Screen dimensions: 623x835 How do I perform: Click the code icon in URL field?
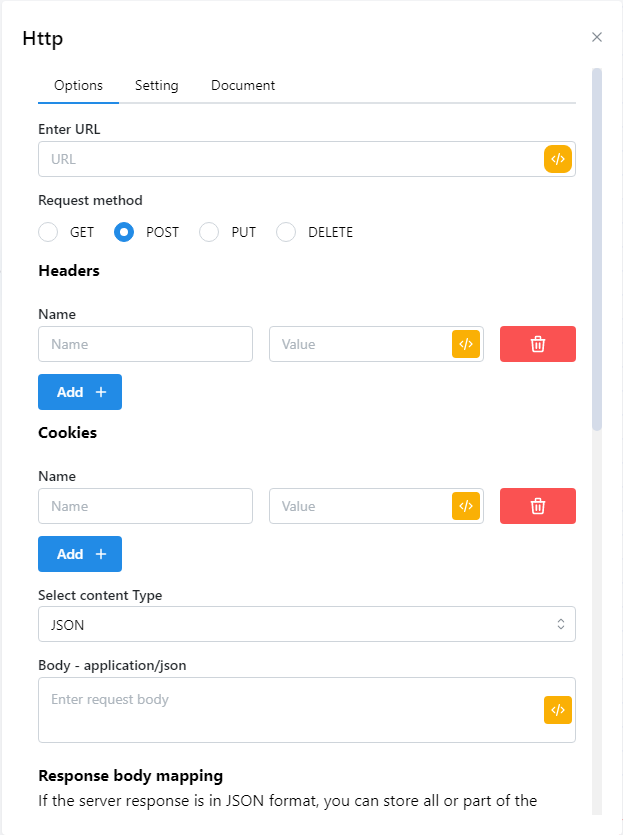pyautogui.click(x=558, y=159)
